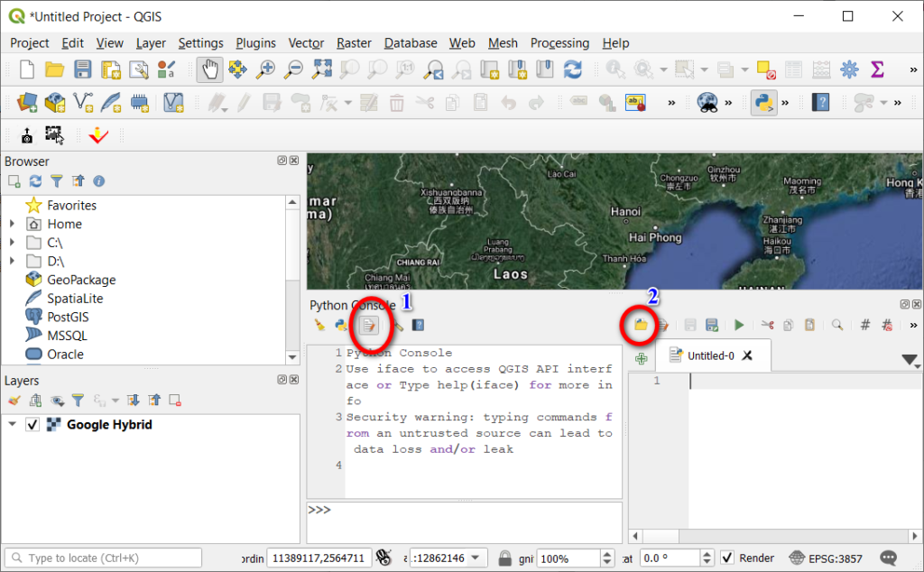924x572 pixels.
Task: Open the Python Console help
Action: pos(419,326)
